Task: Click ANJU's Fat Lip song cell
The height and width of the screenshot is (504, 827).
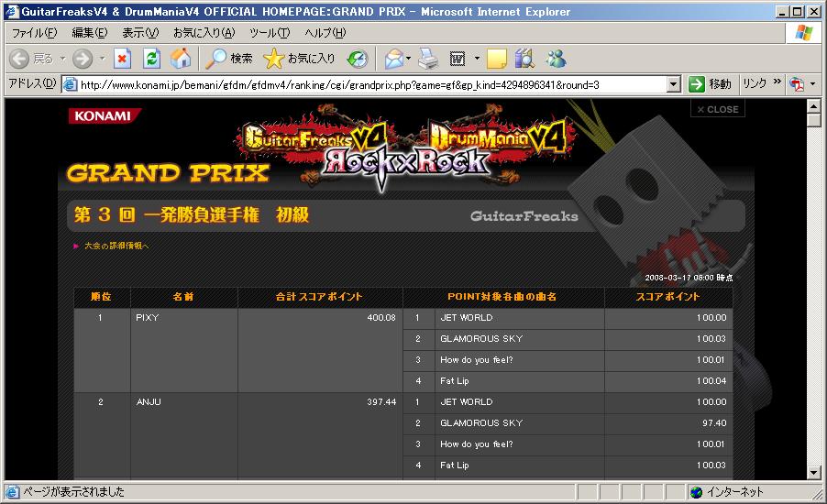Action: point(520,466)
